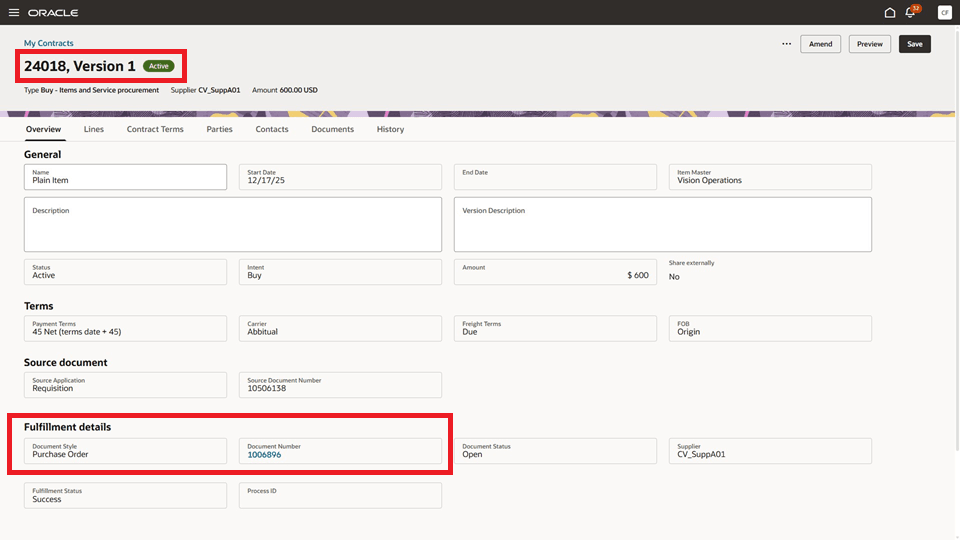Screen dimensions: 960x540
Task: Go to the Home icon
Action: click(890, 12)
